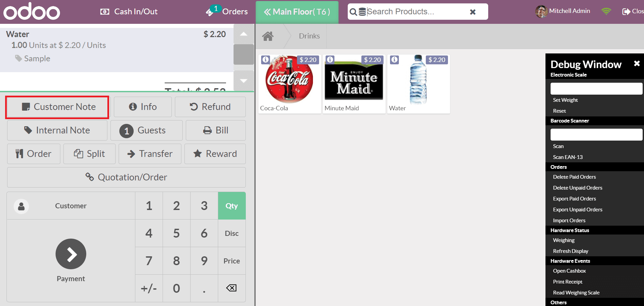The height and width of the screenshot is (306, 644).
Task: Open the Orders ticket list
Action: pyautogui.click(x=227, y=12)
